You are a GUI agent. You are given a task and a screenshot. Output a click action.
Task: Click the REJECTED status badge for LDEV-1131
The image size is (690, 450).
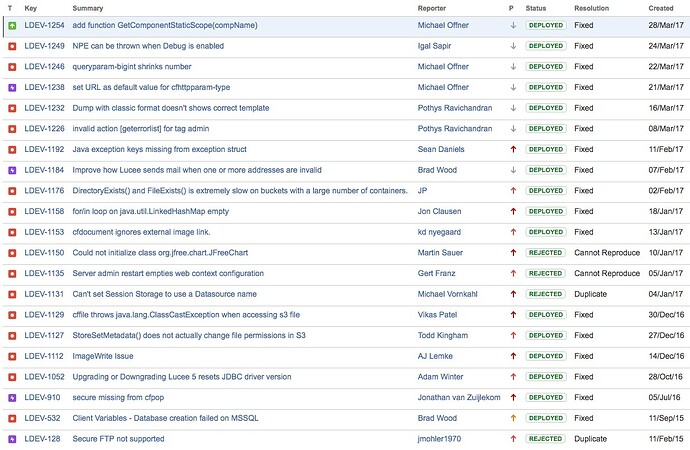pos(546,294)
